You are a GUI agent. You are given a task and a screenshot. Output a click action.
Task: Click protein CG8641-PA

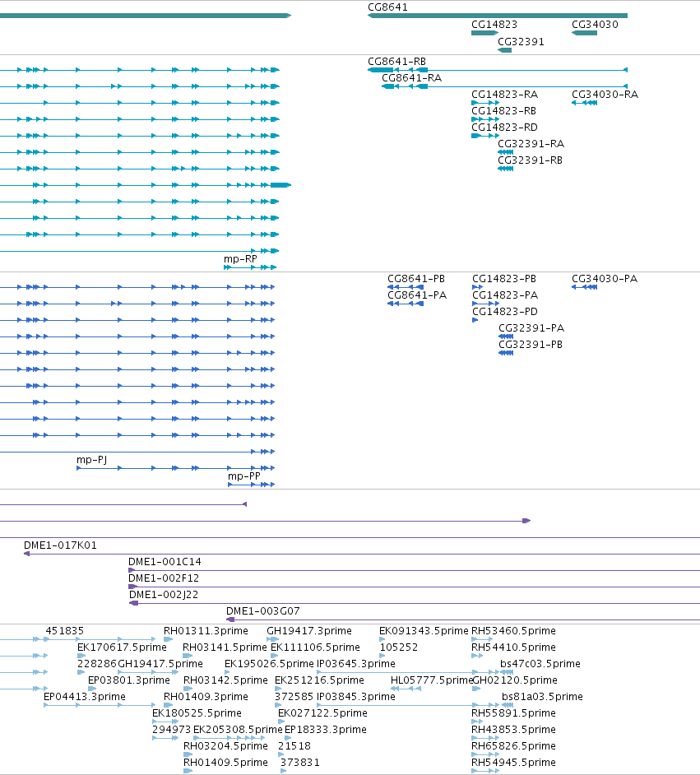coord(417,295)
